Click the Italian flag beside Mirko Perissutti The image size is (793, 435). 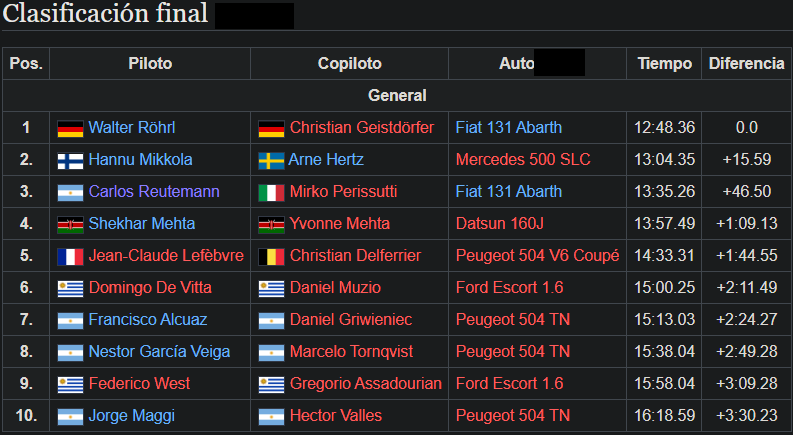(271, 192)
